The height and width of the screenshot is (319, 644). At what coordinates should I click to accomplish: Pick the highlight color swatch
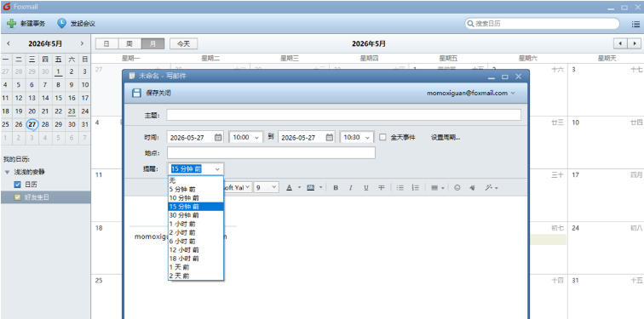[x=310, y=188]
